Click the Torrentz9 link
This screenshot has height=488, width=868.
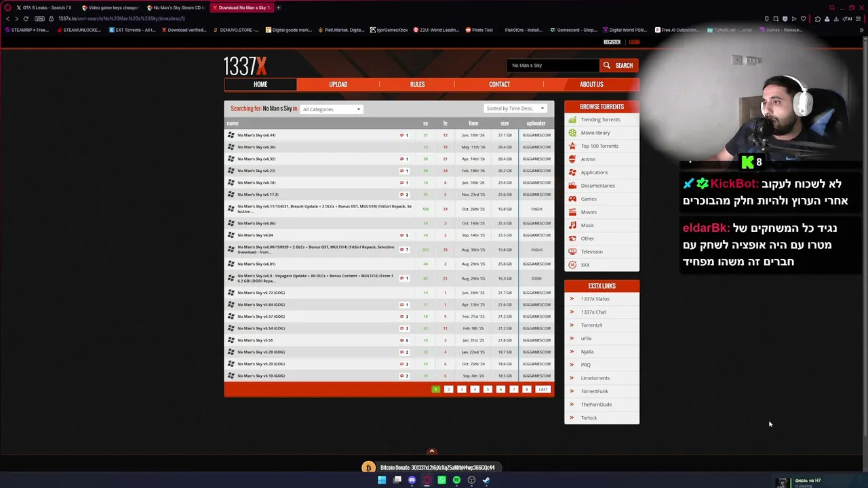[x=591, y=325]
